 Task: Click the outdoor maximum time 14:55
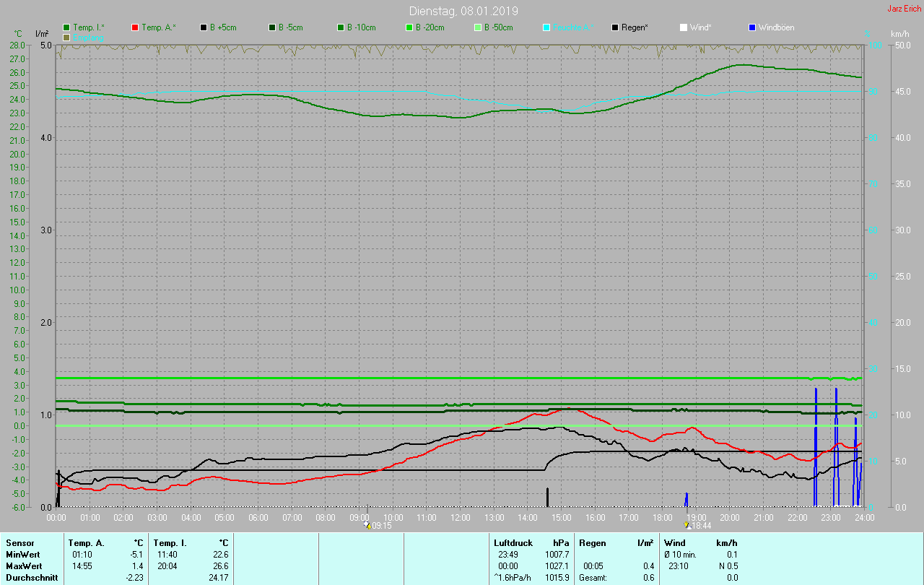[82, 565]
